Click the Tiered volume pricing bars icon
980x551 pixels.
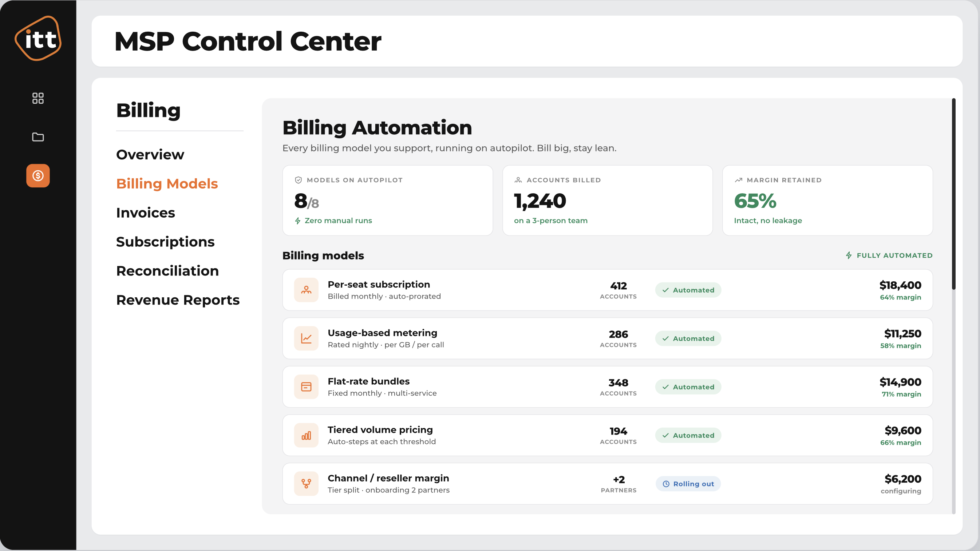pyautogui.click(x=306, y=435)
